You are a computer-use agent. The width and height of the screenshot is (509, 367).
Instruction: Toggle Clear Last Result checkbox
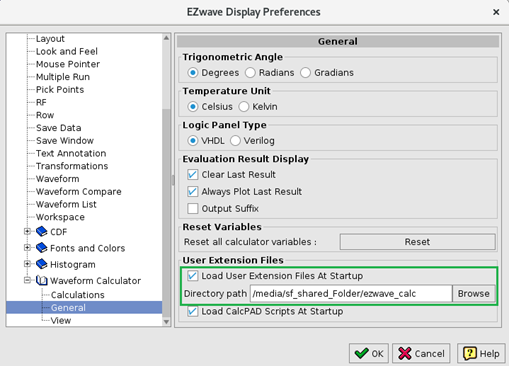193,175
